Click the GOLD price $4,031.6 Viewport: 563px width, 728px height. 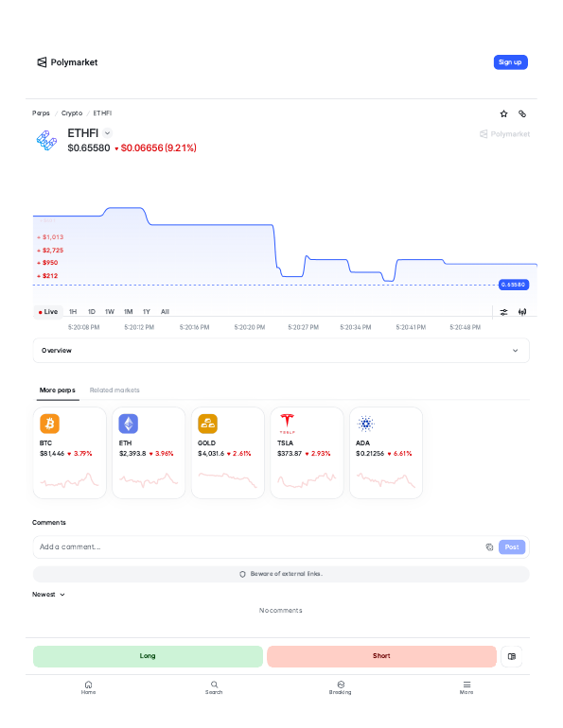click(211, 454)
